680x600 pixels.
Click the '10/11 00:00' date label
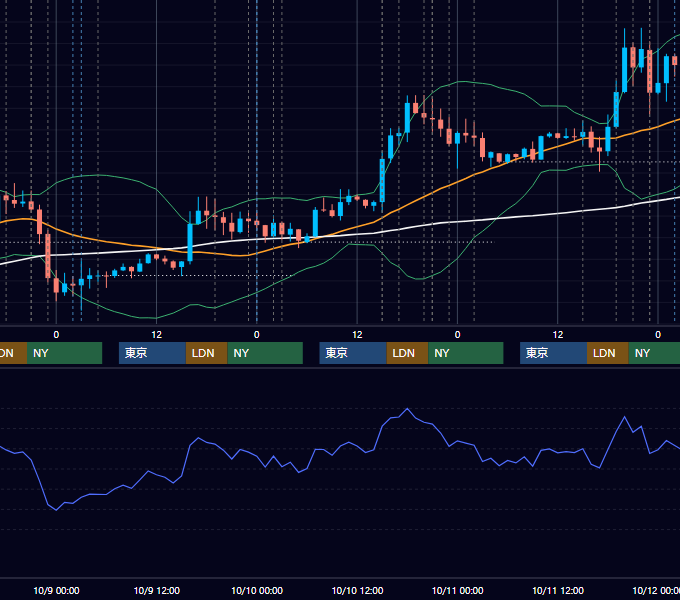pos(458,590)
